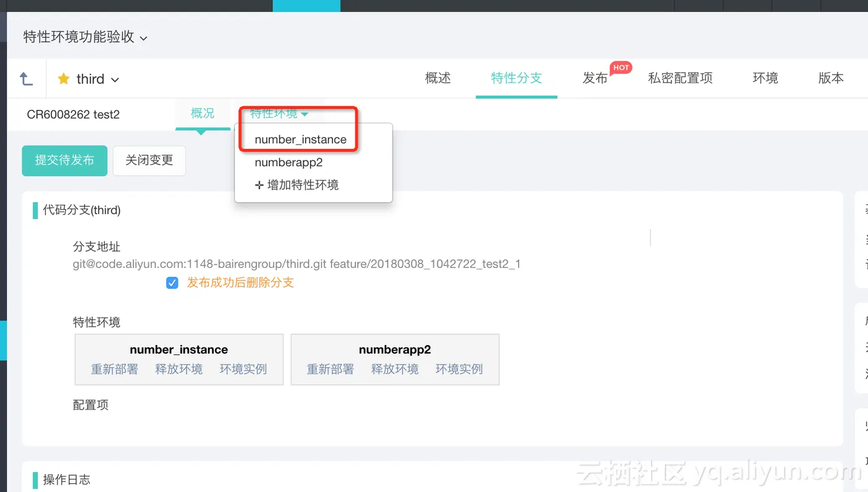The image size is (868, 492).
Task: Switch to the 版本 tab
Action: (831, 78)
